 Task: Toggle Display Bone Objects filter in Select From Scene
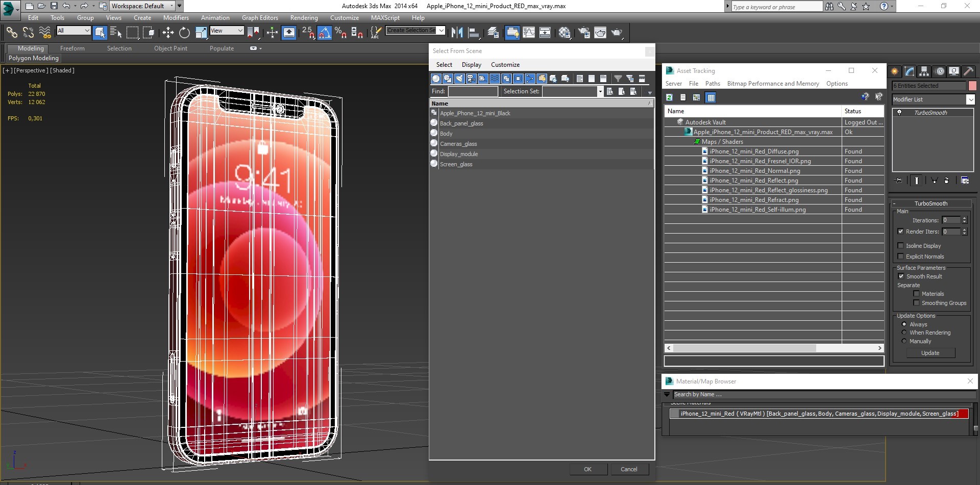click(x=530, y=78)
